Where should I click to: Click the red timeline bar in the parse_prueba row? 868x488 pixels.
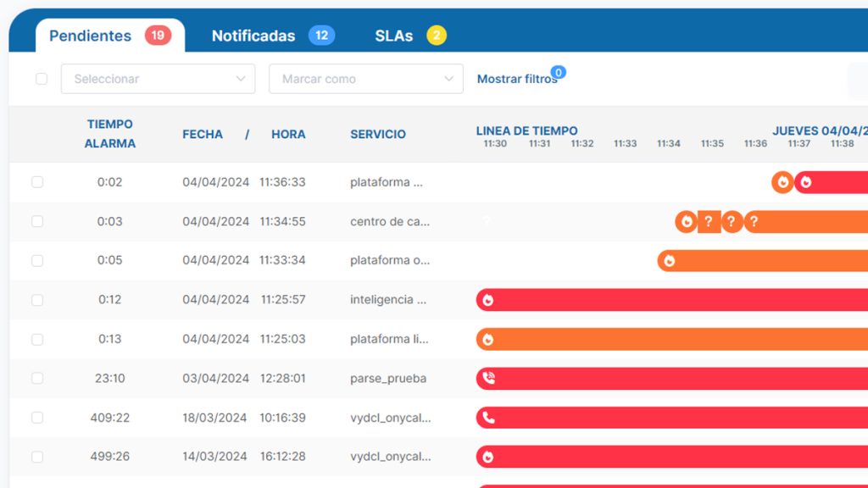[x=672, y=378]
